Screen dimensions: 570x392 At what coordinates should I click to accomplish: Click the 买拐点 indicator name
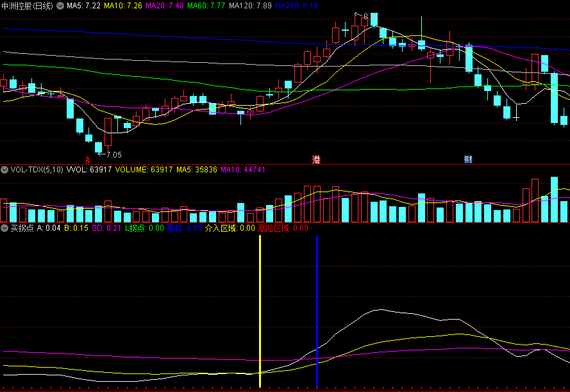(22, 228)
